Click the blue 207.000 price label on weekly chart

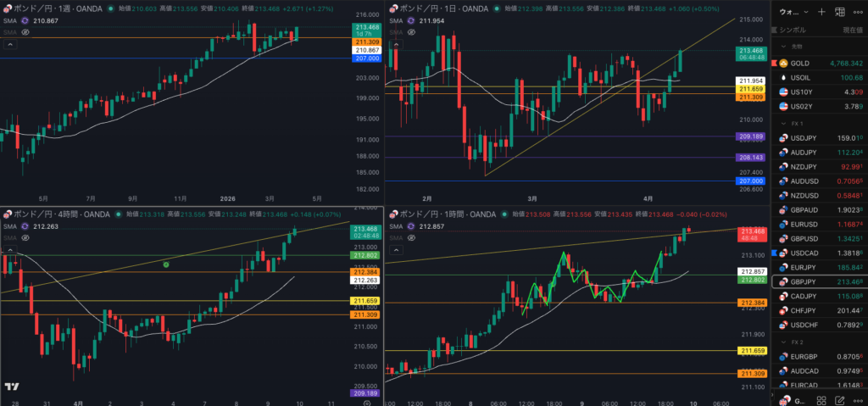(x=366, y=59)
